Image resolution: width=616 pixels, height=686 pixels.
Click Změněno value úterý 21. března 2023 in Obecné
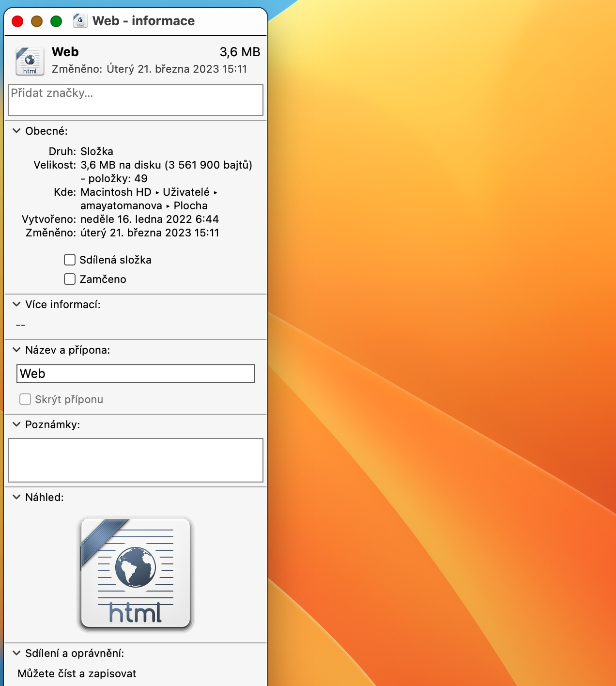coord(150,233)
